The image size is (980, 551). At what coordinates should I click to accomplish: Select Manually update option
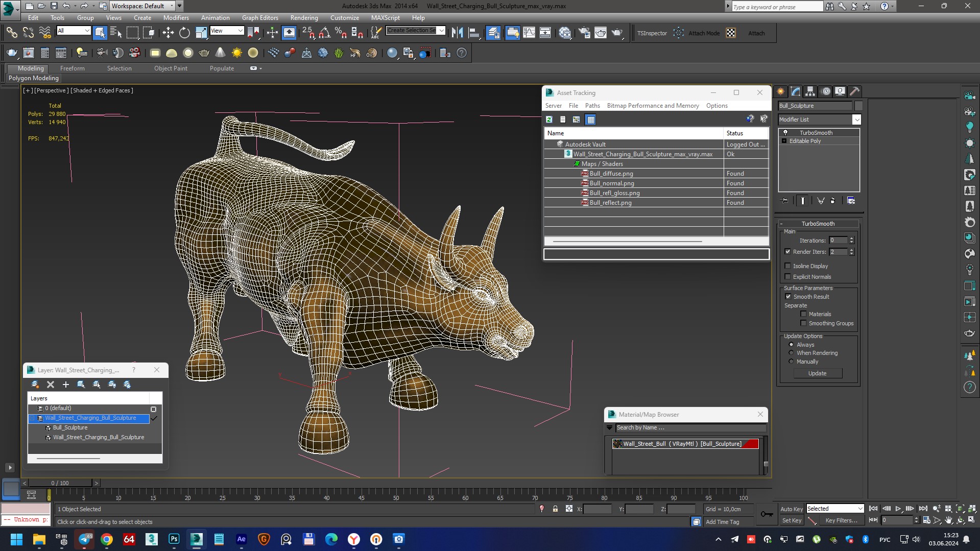(792, 362)
